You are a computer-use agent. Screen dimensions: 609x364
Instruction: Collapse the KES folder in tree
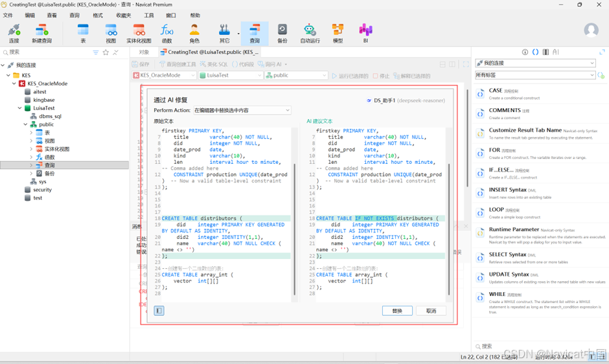[8, 75]
